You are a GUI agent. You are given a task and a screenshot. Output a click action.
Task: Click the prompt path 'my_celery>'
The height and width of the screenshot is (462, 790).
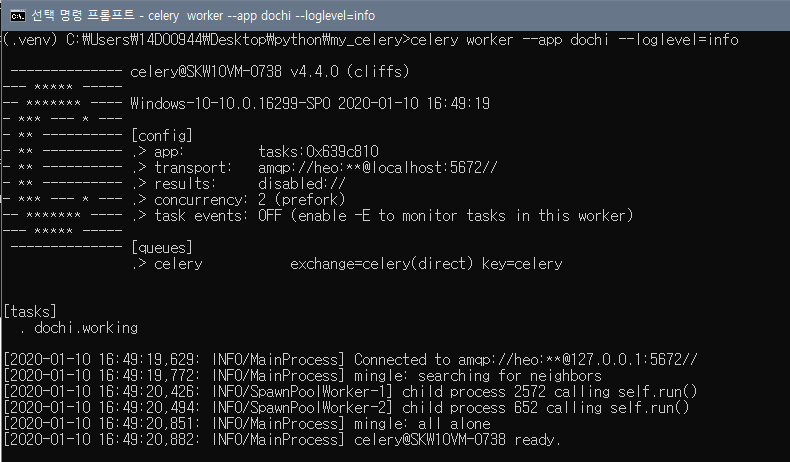coord(371,40)
